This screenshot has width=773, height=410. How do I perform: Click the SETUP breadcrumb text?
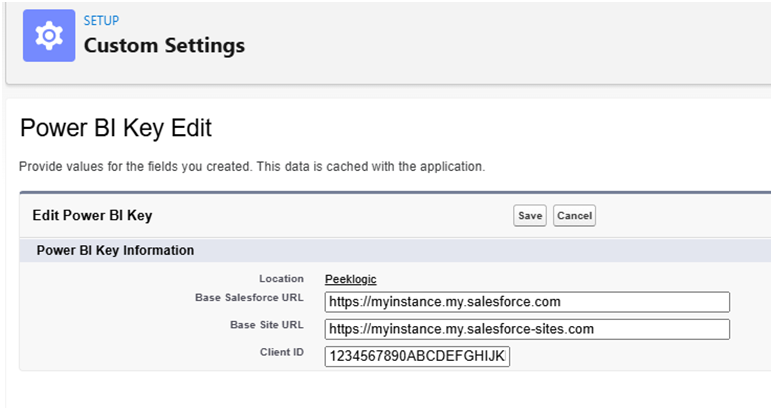pos(101,20)
